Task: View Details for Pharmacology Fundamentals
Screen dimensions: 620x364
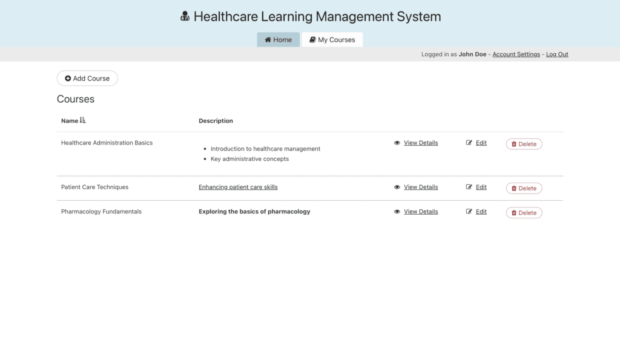Action: [421, 212]
